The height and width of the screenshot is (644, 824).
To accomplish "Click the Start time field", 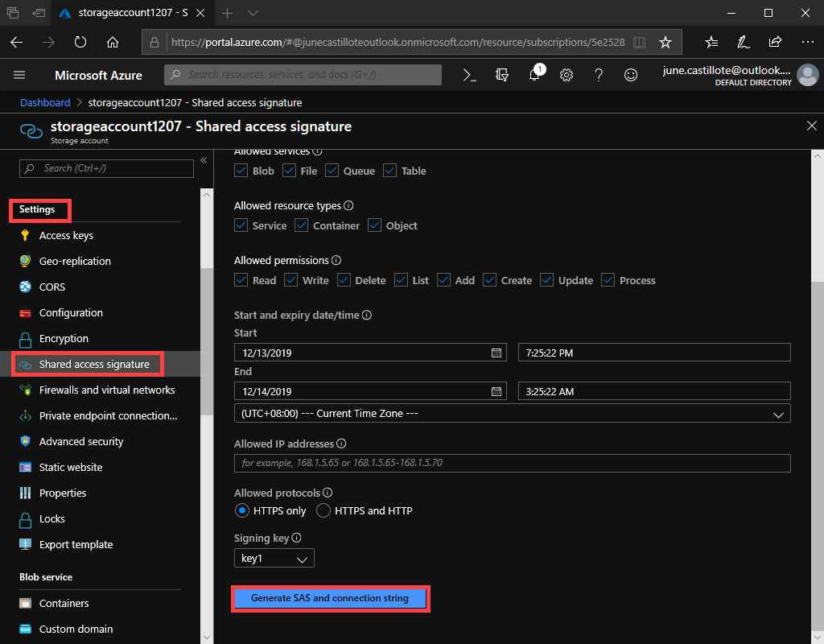I will [x=654, y=353].
